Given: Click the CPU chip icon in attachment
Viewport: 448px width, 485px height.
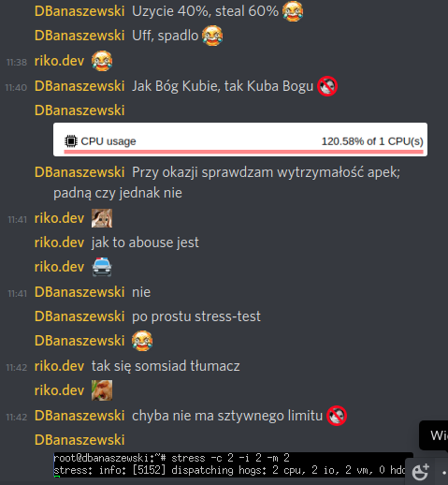Looking at the screenshot, I should pos(71,141).
